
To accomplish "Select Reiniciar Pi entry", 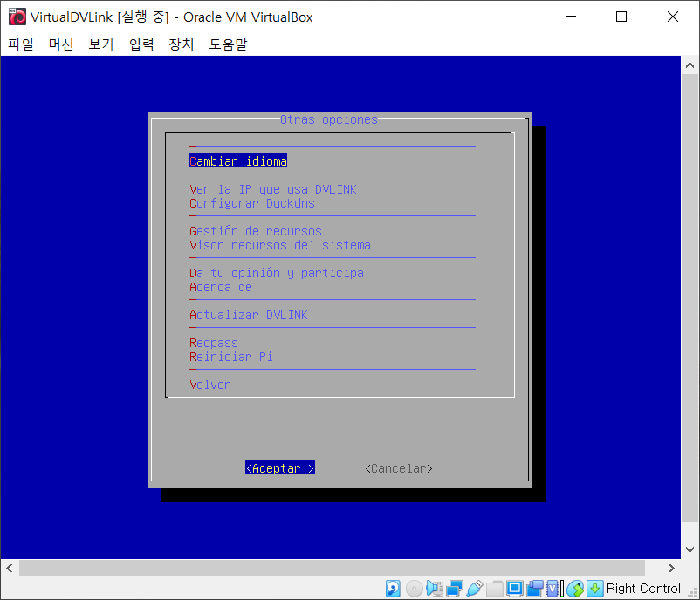I will 230,357.
